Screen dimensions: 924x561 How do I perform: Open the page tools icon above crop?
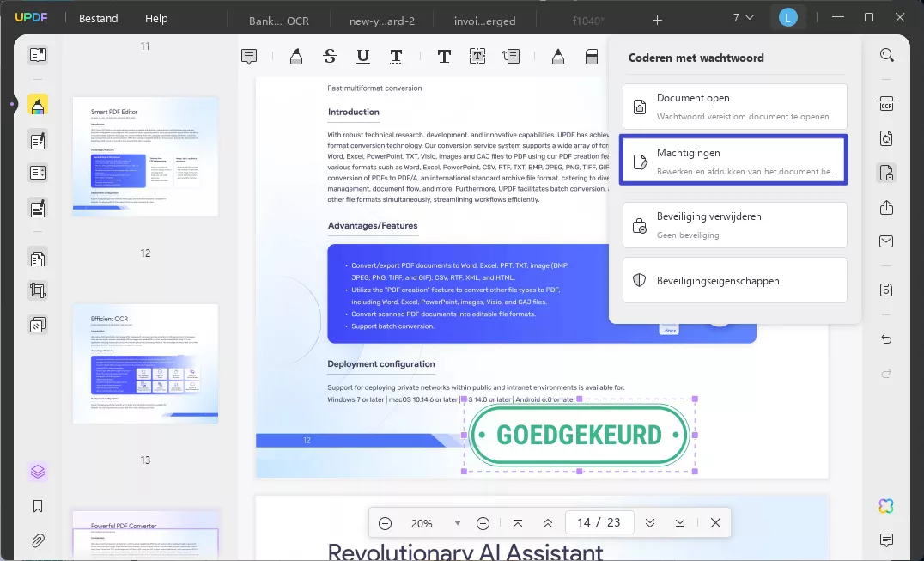pyautogui.click(x=38, y=258)
